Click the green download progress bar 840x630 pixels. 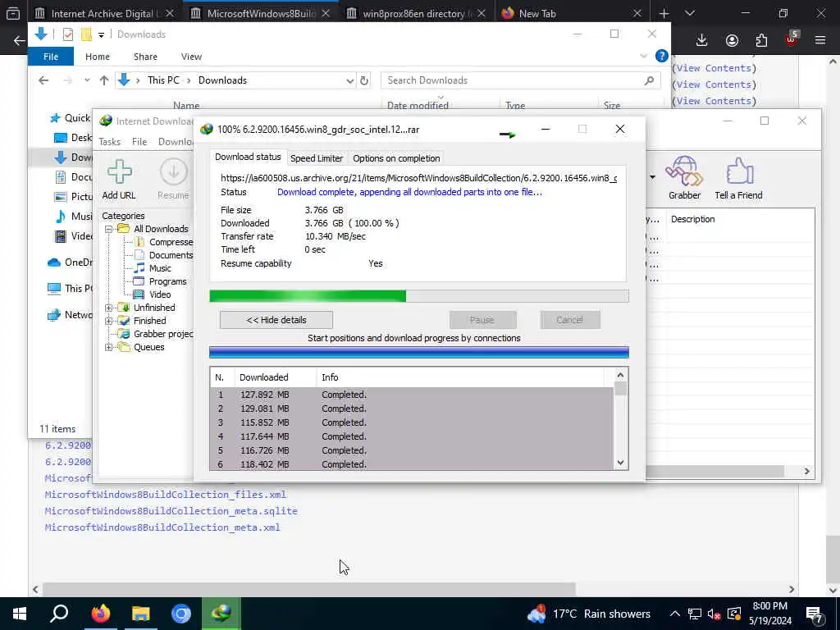pyautogui.click(x=419, y=296)
